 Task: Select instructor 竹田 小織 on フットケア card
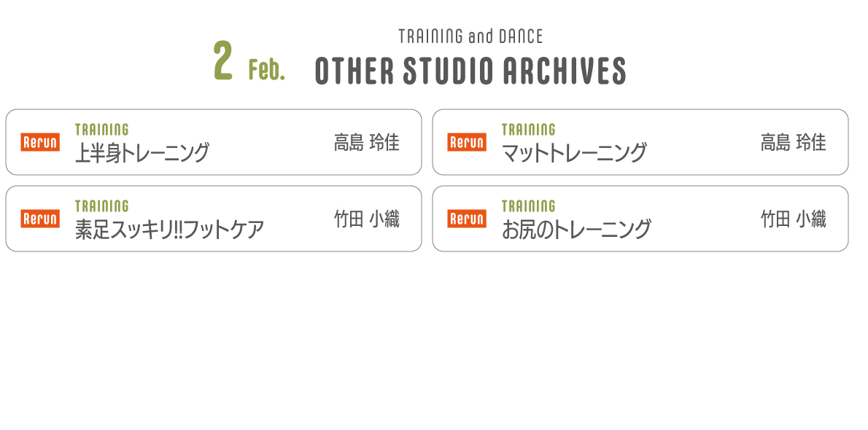click(366, 219)
